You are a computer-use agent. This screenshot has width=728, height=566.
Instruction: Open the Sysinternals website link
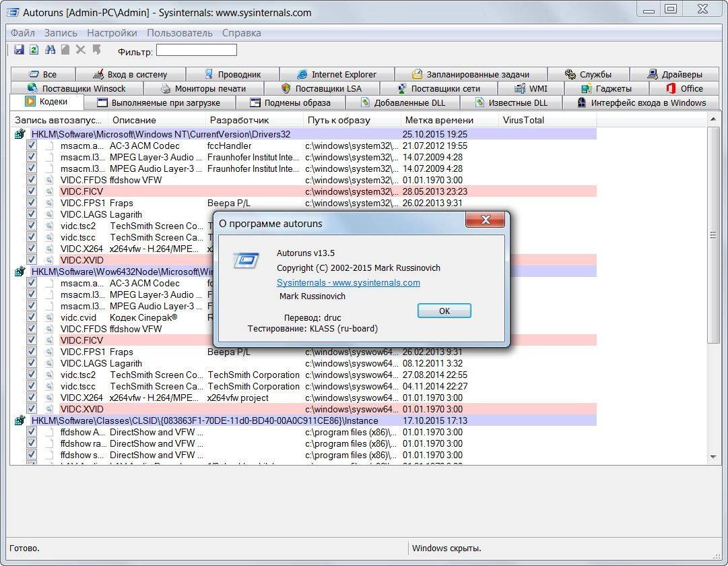[348, 282]
